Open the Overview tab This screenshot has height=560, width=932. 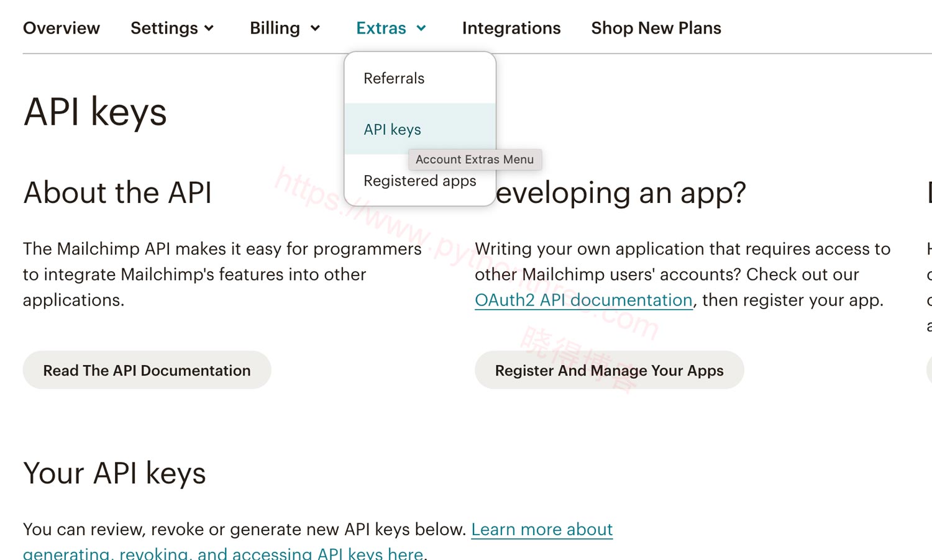pos(61,28)
